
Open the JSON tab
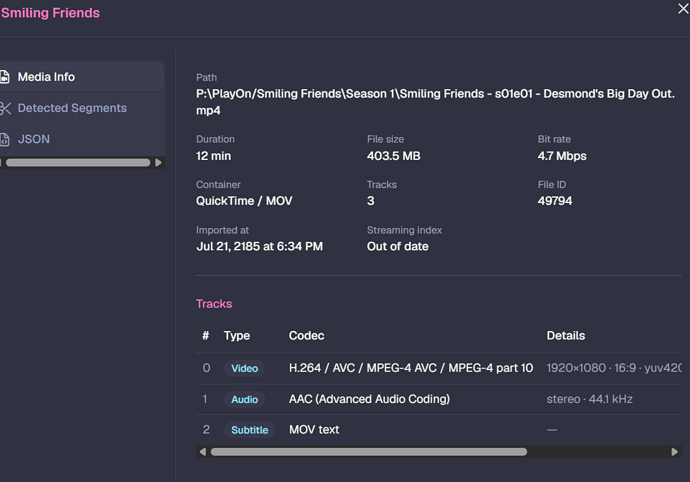click(x=81, y=139)
